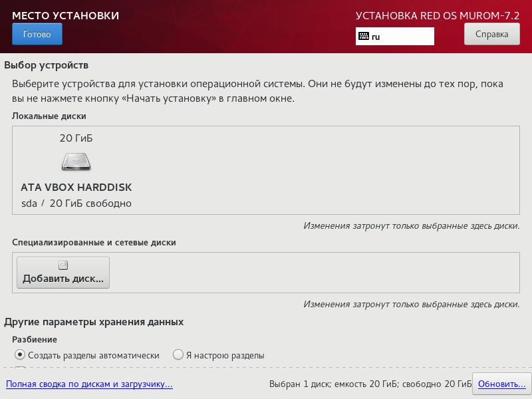The image size is (532, 399).
Task: Click the small disk icon on Добавить диск
Action: pyautogui.click(x=63, y=265)
